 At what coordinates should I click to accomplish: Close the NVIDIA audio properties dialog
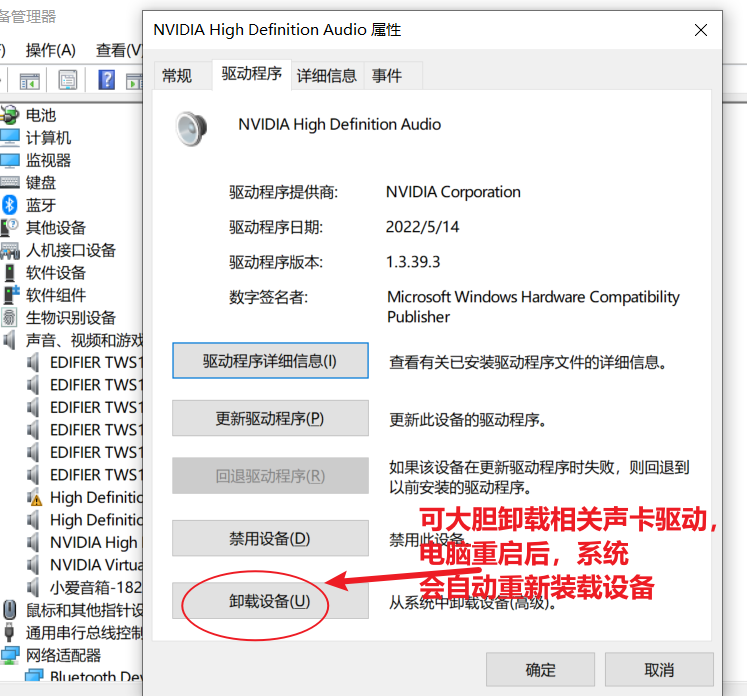coord(701,30)
